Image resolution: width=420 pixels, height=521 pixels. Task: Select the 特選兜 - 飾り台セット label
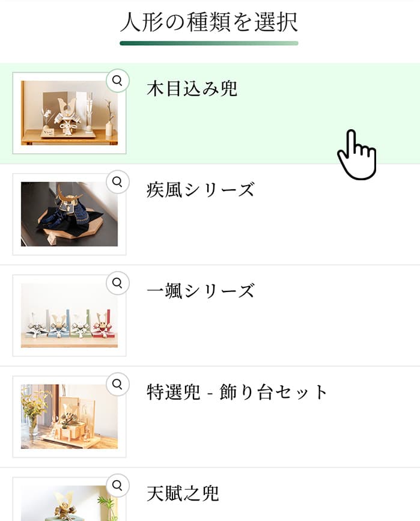237,392
